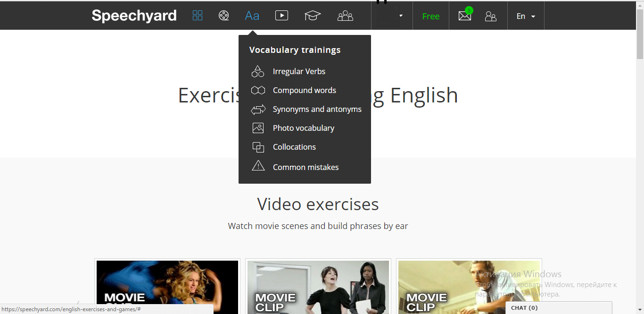644x314 pixels.
Task: Open the video player icon in navbar
Action: [x=281, y=16]
